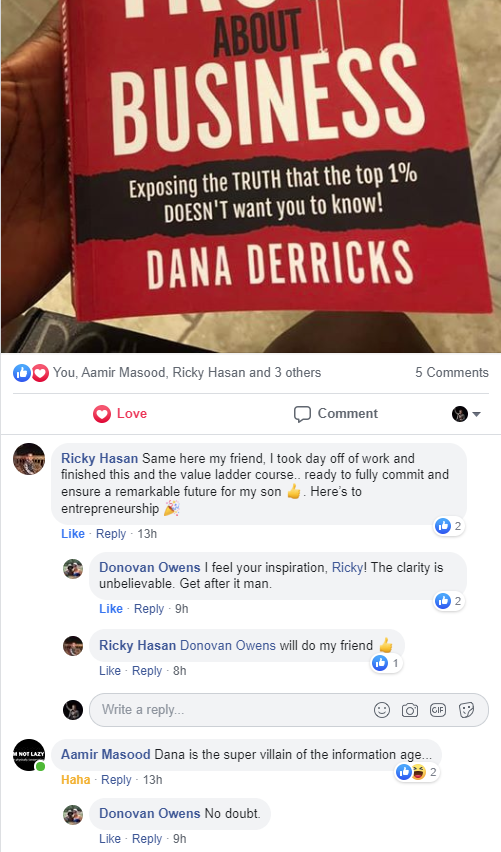
Task: Reply to Donovan Owens' 'No doubt' comment
Action: [x=147, y=838]
